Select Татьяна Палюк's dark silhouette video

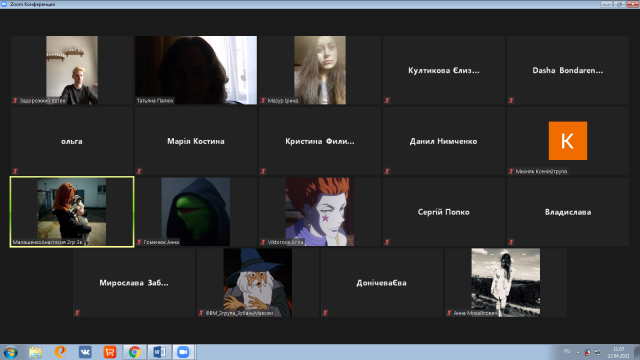tap(196, 70)
